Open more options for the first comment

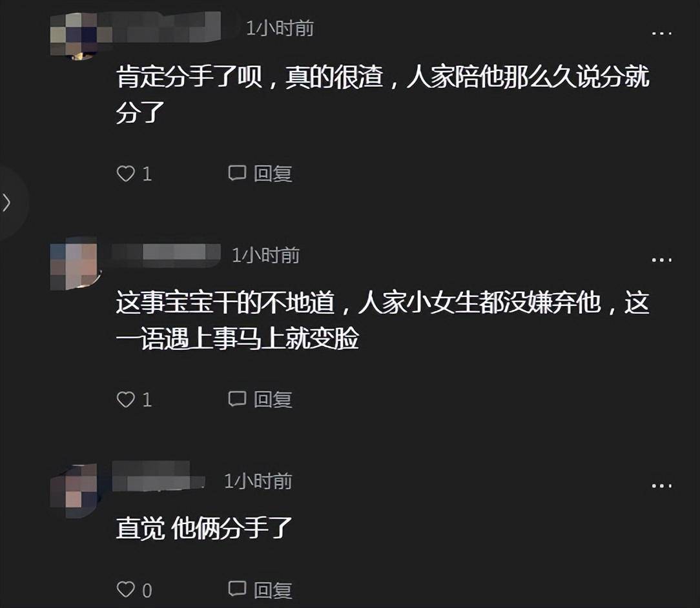[x=662, y=33]
